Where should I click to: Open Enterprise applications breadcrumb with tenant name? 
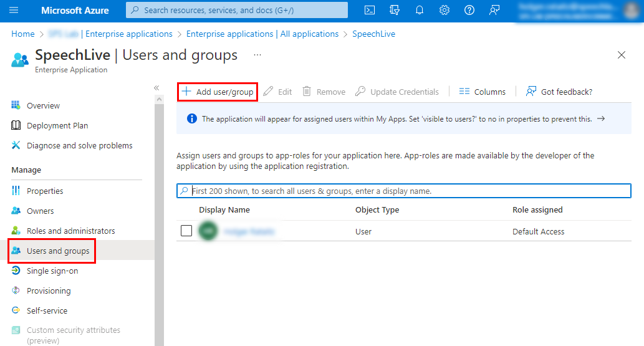point(110,34)
